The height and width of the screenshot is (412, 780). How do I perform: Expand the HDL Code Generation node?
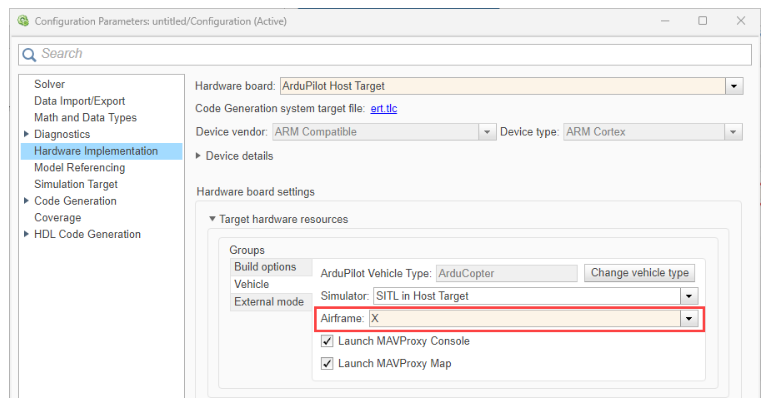26,235
